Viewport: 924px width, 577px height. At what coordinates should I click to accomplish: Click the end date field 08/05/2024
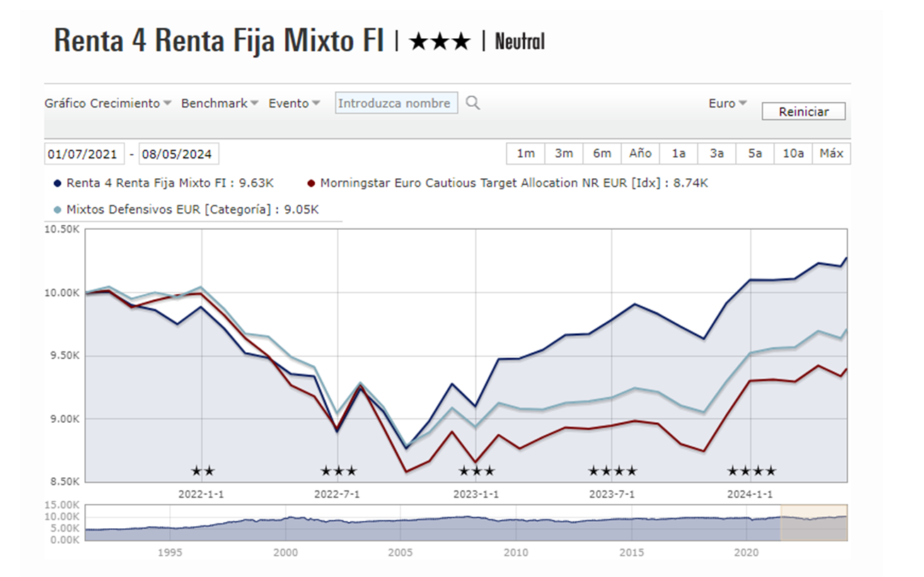[x=179, y=153]
